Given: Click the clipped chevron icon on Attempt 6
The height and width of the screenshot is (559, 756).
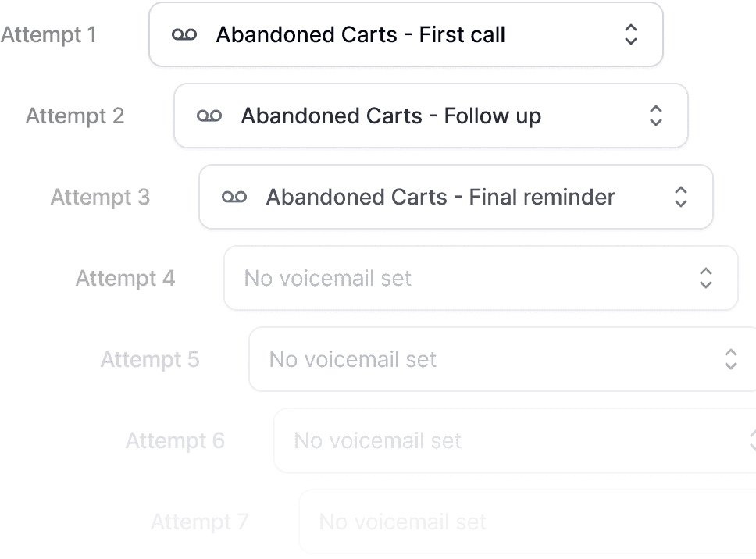Looking at the screenshot, I should (751, 440).
